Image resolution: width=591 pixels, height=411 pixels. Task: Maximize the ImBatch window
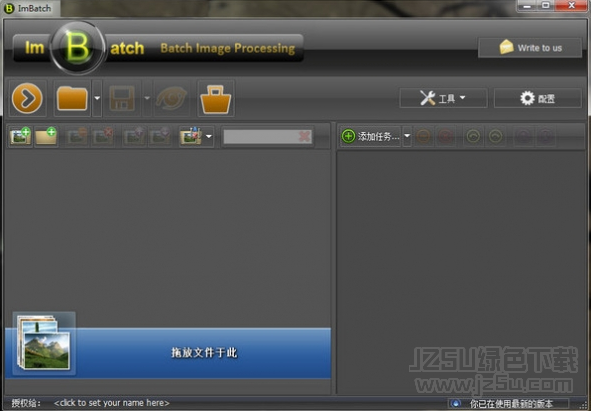(545, 6)
